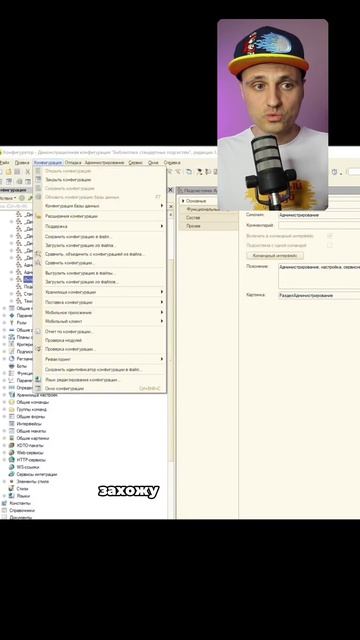Click the Группы команд folder icon
The width and height of the screenshot is (360, 640).
coord(12,409)
